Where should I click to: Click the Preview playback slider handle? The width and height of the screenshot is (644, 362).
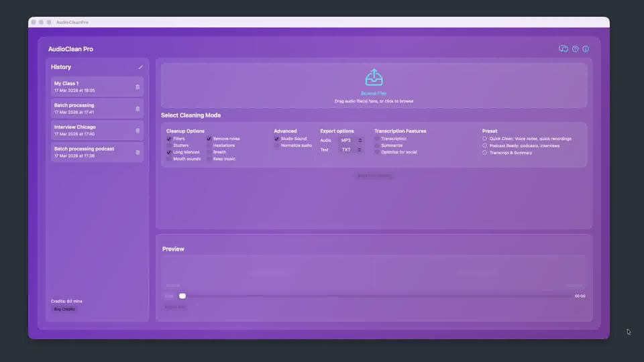182,296
